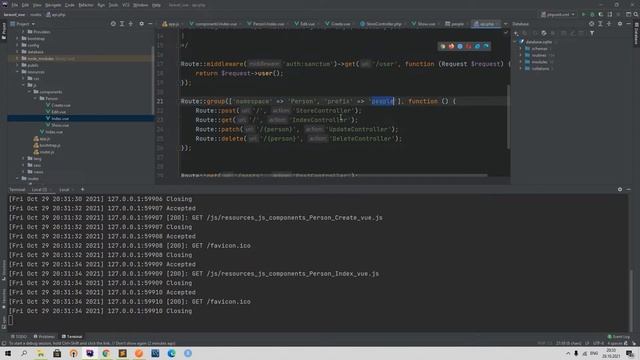Click Run with Coverage icon
Screen dimensions: 640x360
(601, 15)
